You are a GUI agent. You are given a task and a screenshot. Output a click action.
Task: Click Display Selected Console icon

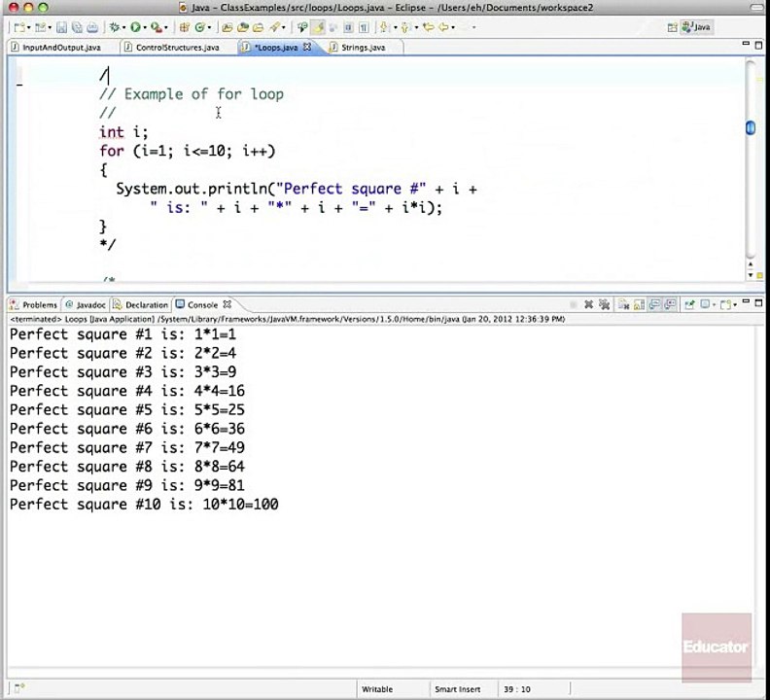pyautogui.click(x=705, y=305)
